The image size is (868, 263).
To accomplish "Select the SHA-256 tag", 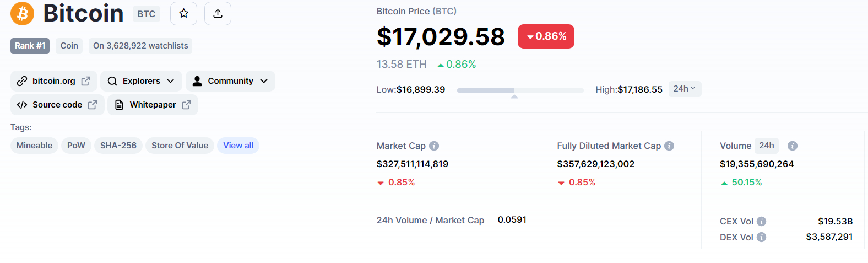I will tap(118, 146).
